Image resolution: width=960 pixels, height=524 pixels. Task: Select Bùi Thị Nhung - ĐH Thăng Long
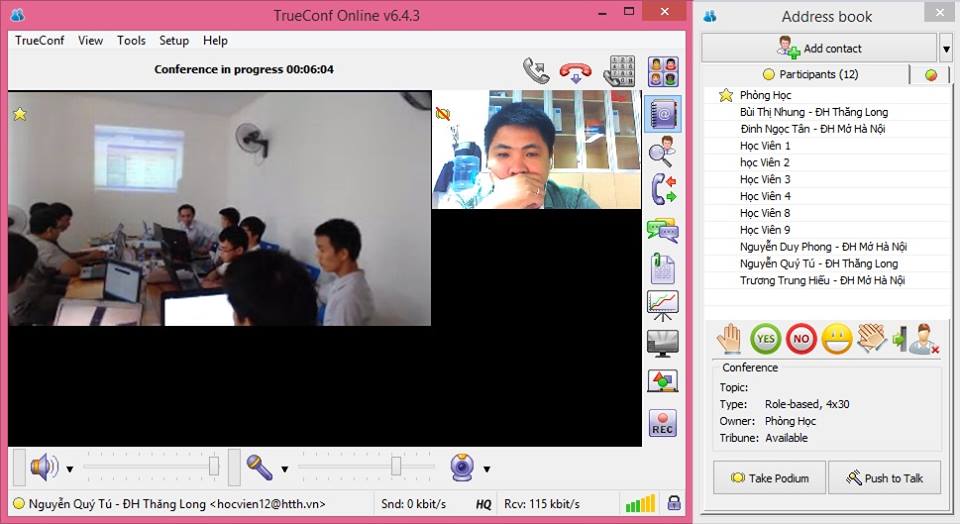828,112
